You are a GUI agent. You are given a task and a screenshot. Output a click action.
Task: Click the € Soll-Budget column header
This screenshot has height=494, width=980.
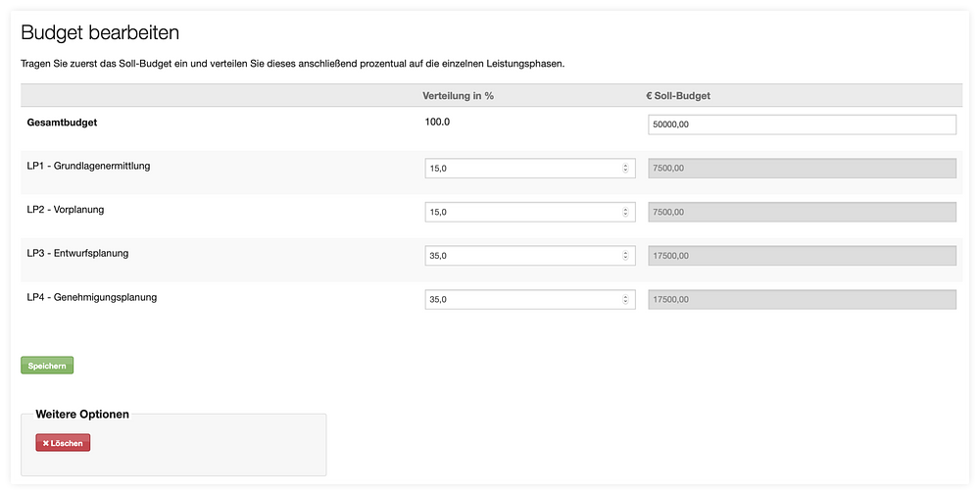(x=678, y=96)
